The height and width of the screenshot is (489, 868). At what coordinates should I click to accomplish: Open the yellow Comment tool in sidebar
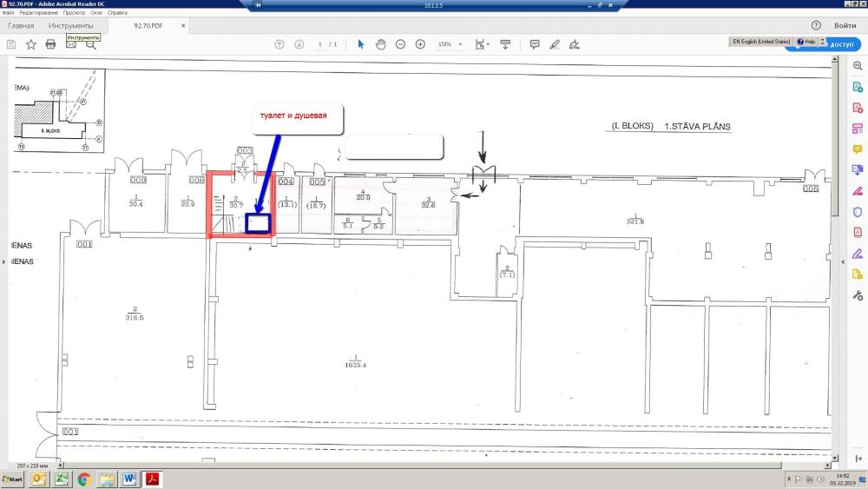pyautogui.click(x=858, y=149)
